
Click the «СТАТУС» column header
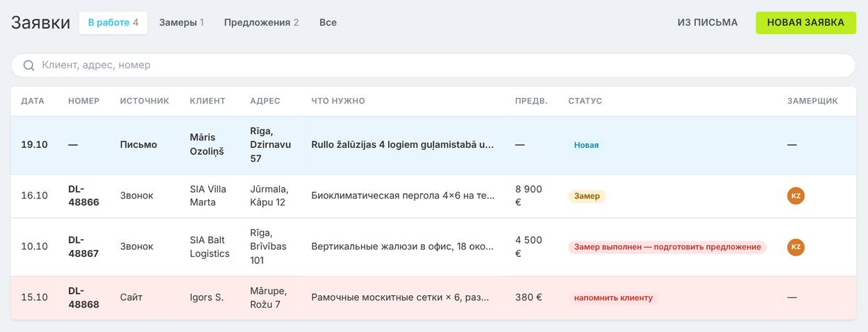(585, 101)
